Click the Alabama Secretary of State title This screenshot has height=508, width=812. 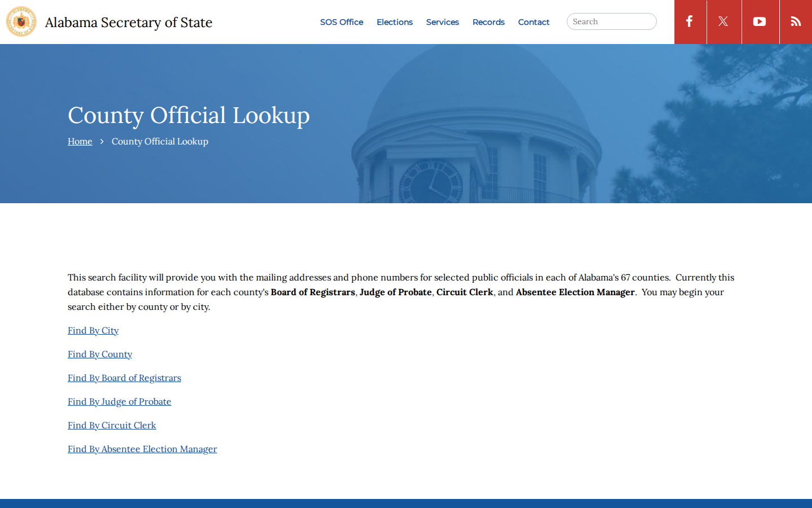click(129, 23)
